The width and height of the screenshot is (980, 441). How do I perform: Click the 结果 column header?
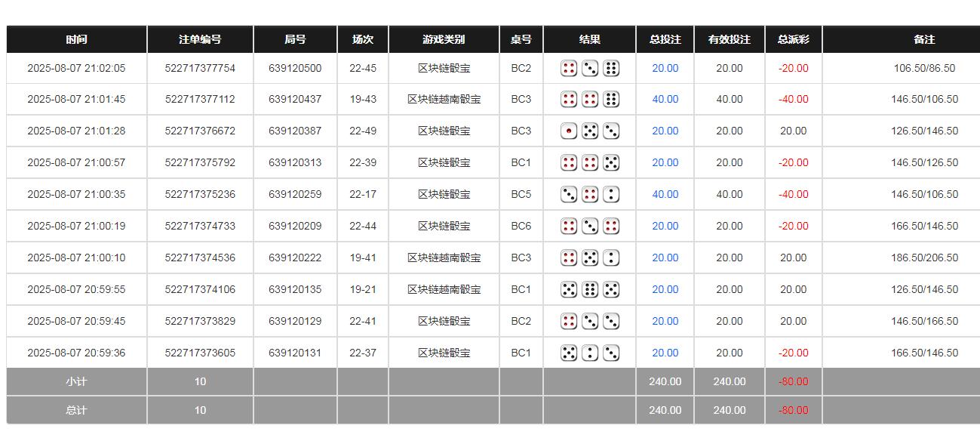pos(589,39)
